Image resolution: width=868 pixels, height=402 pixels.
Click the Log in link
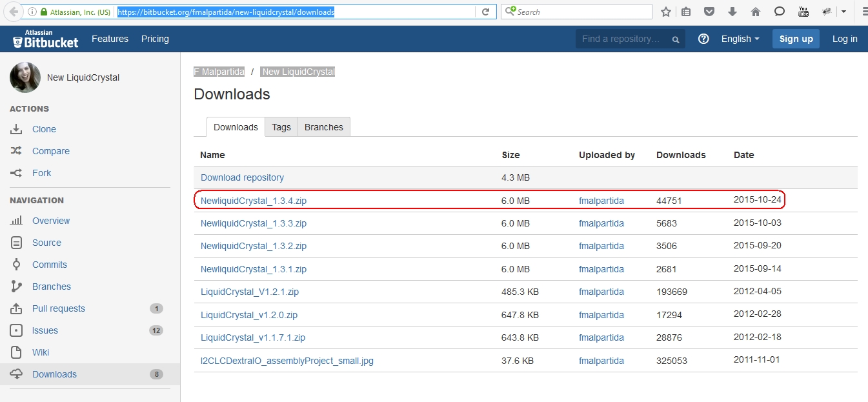coord(845,39)
